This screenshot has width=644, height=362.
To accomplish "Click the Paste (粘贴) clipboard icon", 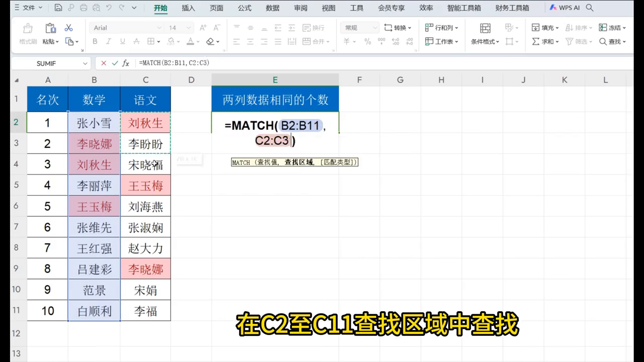I will pos(50,28).
